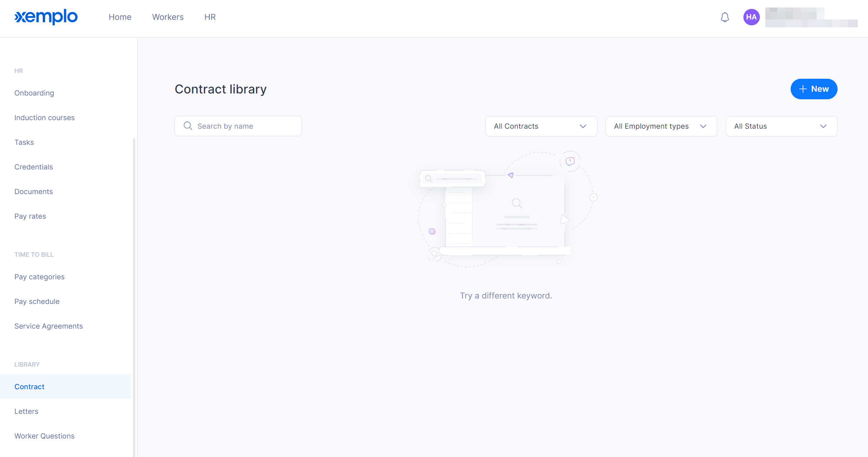Open Worker Questions
This screenshot has height=457, width=868.
click(x=44, y=436)
